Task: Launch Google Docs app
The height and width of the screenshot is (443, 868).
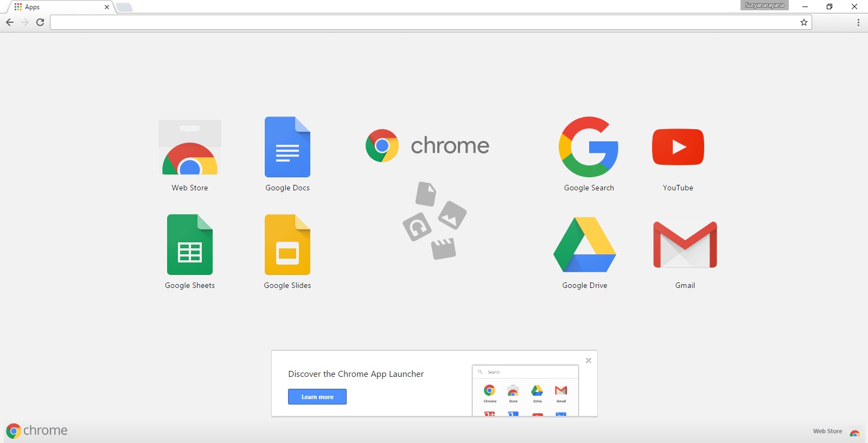Action: (x=288, y=147)
